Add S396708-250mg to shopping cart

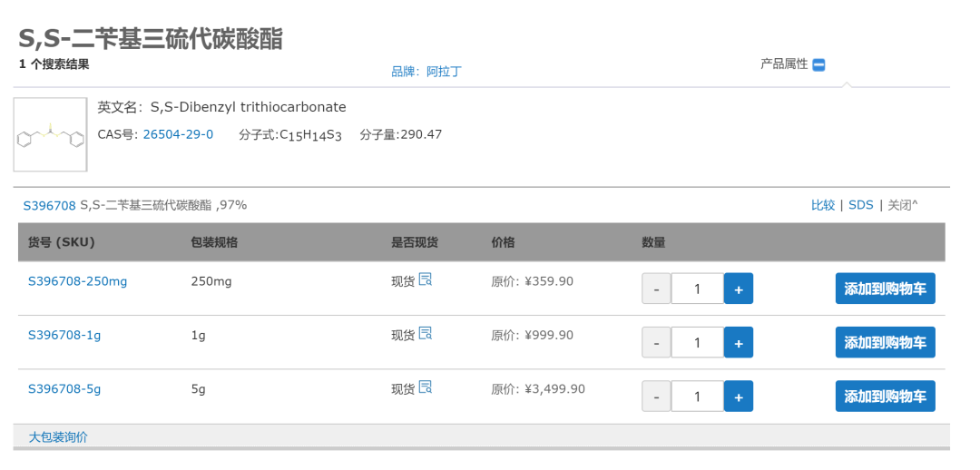tap(885, 289)
